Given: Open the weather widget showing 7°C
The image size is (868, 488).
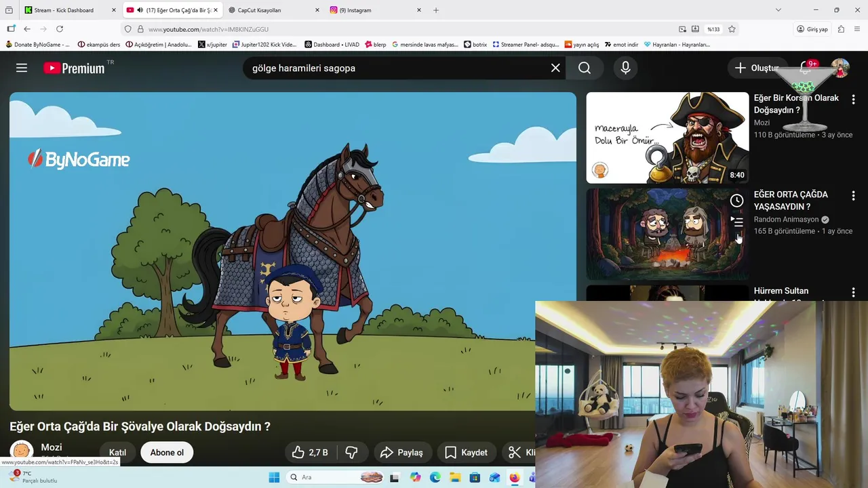Looking at the screenshot, I should coord(34,477).
